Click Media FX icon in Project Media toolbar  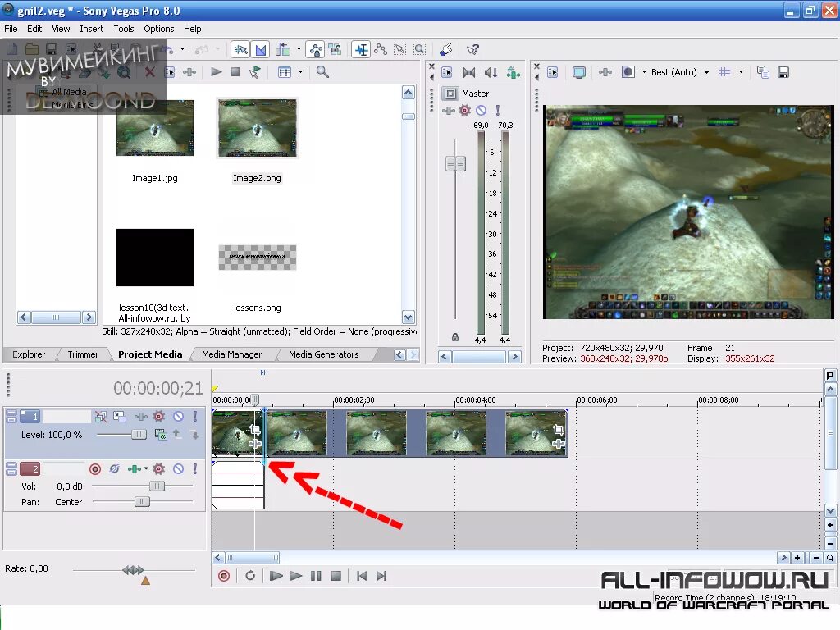click(189, 72)
